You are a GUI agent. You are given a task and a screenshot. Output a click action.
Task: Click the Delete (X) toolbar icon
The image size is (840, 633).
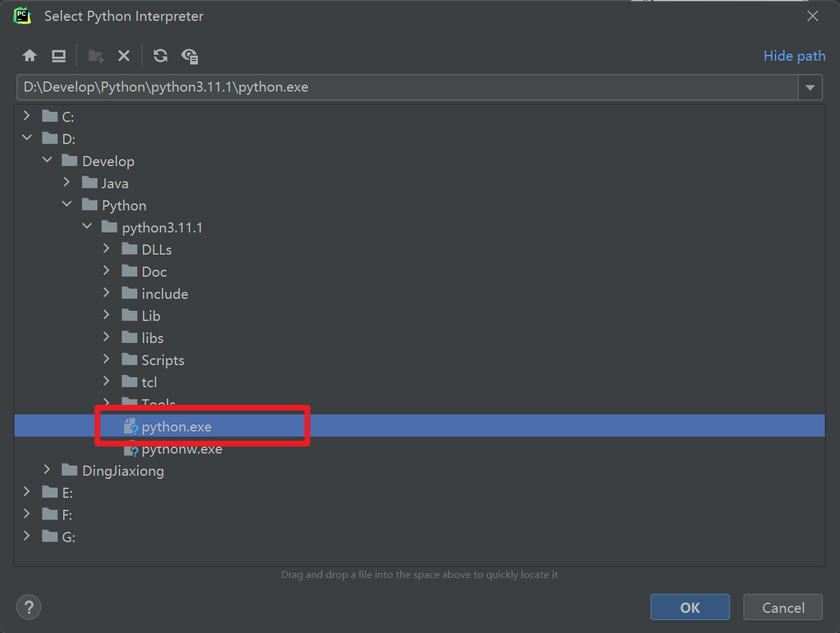point(124,56)
